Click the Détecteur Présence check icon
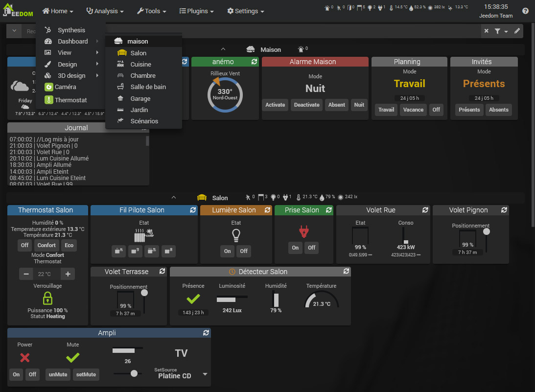 (193, 299)
